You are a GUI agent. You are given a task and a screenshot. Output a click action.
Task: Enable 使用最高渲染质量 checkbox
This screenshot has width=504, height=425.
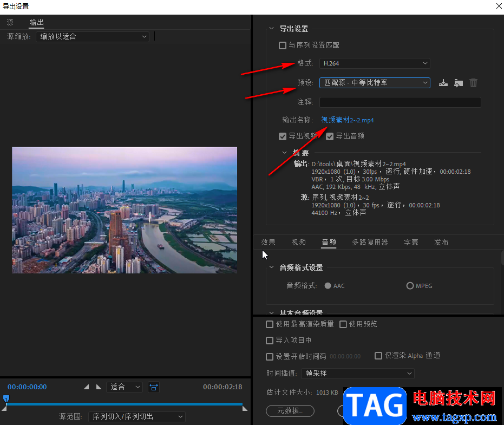[270, 324]
